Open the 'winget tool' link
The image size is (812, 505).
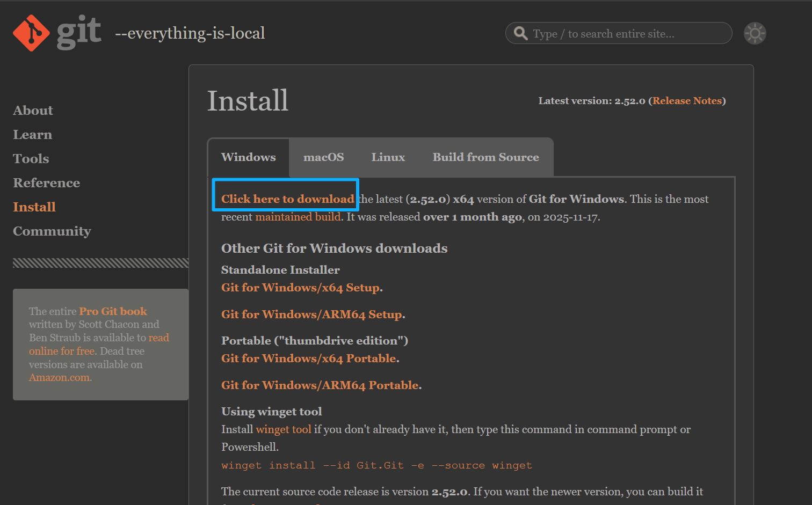(x=284, y=429)
